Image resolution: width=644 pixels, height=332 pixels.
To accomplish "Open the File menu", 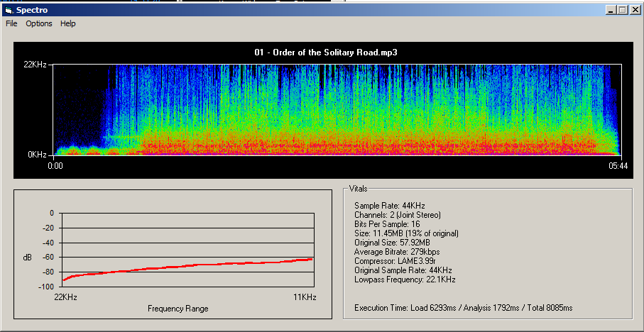I will [x=11, y=23].
